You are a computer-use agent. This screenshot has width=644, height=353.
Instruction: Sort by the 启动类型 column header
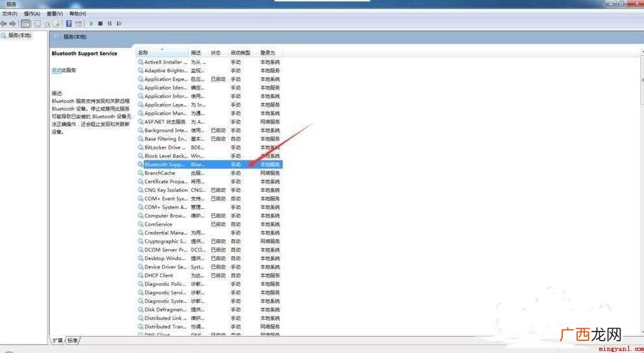pos(243,53)
